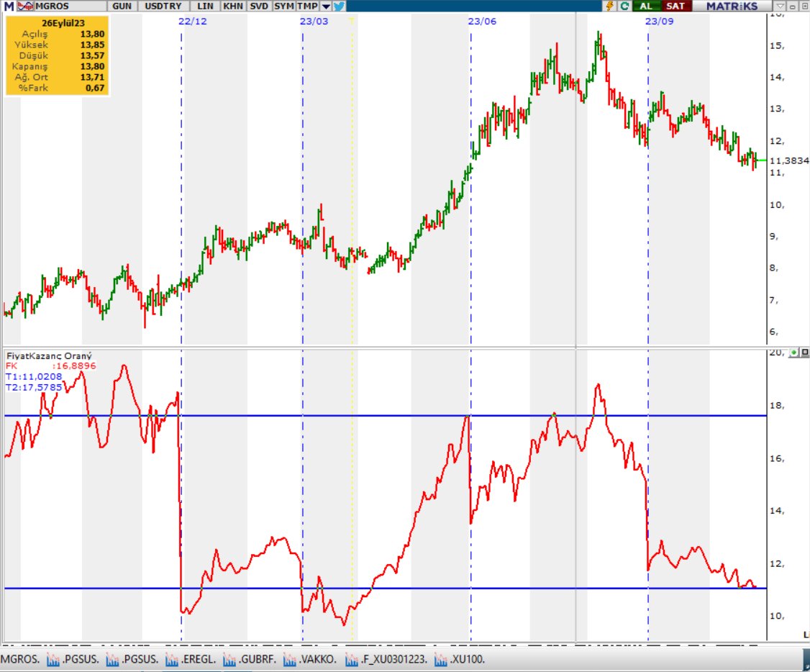Click the green C refresh icon
This screenshot has width=810, height=672.
click(x=624, y=6)
